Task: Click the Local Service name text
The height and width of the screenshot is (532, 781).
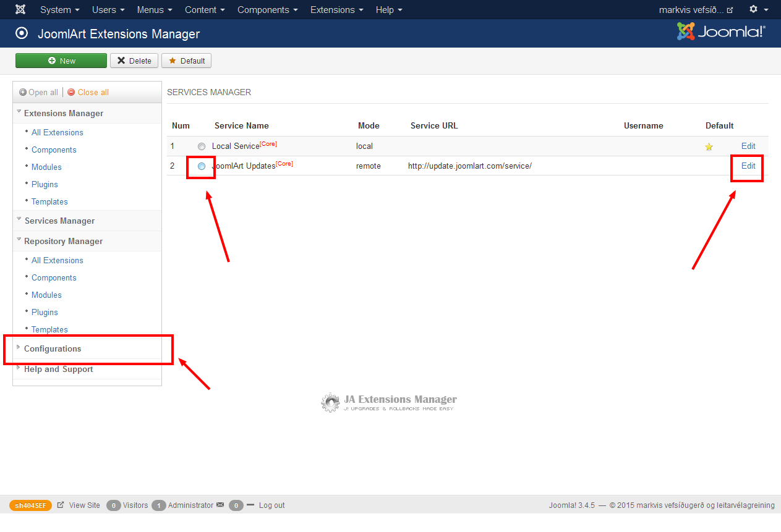Action: (x=236, y=146)
